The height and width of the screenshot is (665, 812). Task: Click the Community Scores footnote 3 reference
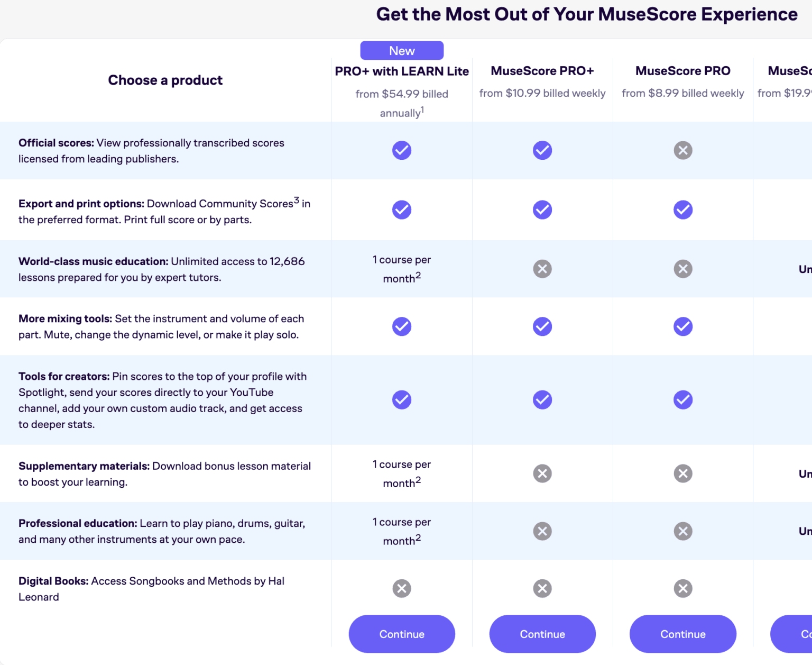point(297,199)
